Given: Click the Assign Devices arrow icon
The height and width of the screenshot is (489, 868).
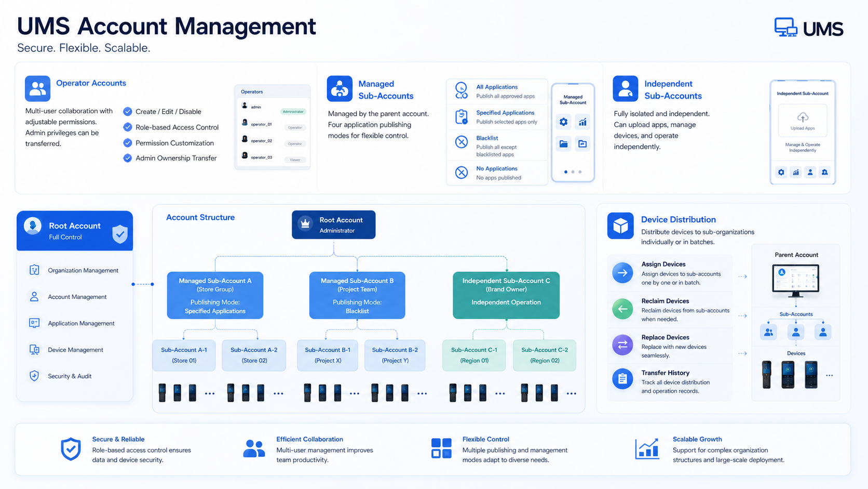Looking at the screenshot, I should click(x=622, y=273).
